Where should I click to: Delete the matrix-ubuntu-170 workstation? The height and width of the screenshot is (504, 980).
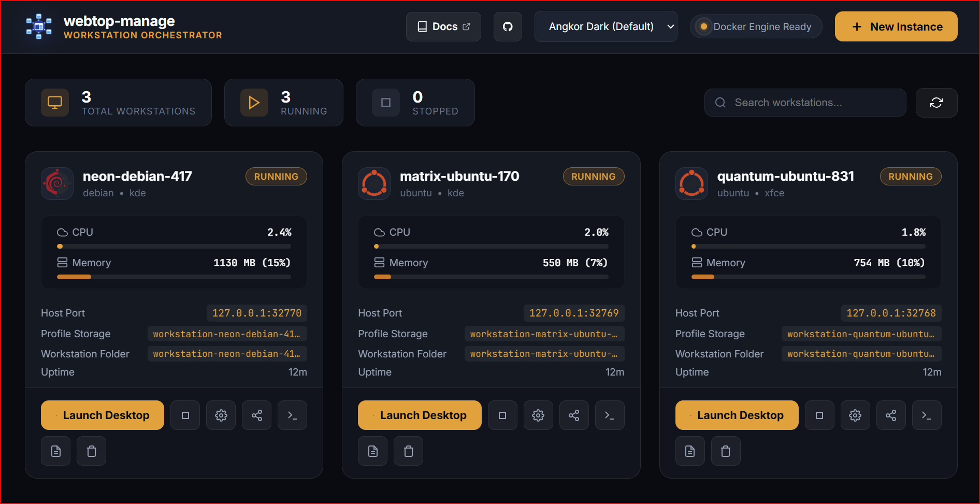[x=409, y=451]
